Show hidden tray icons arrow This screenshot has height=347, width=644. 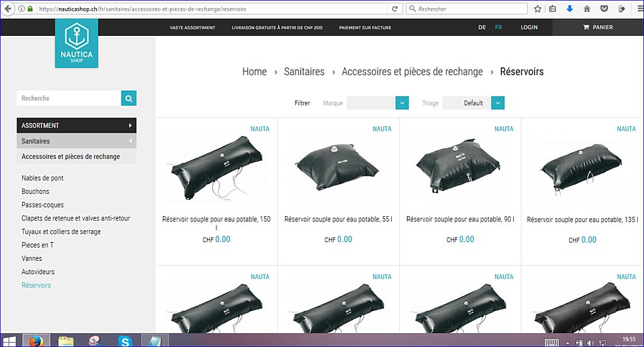coord(568,343)
